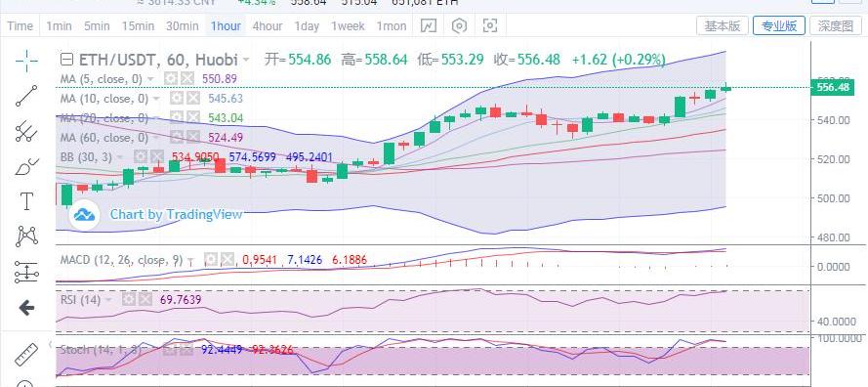Select the XABCD pattern tool
Screen dimensions: 868x387
26,236
